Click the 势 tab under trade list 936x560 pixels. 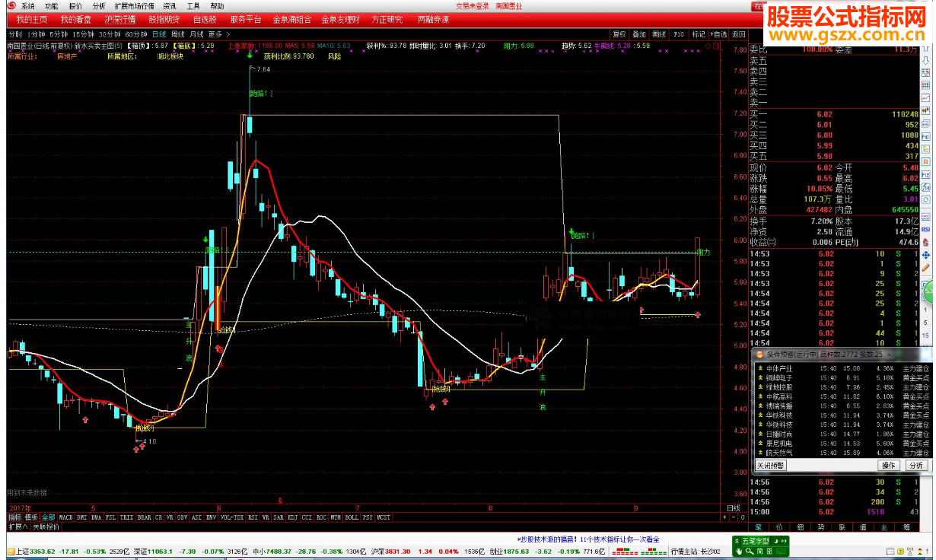point(821,527)
